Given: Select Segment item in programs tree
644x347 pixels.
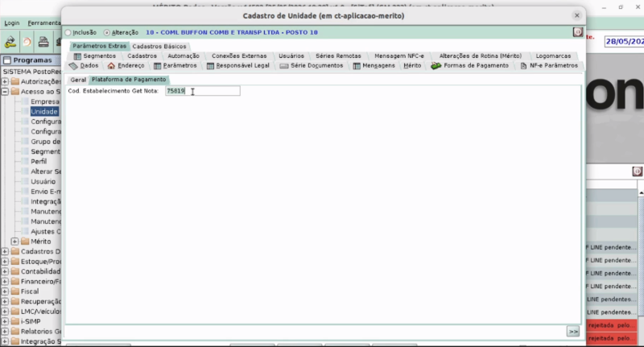Looking at the screenshot, I should click(45, 151).
